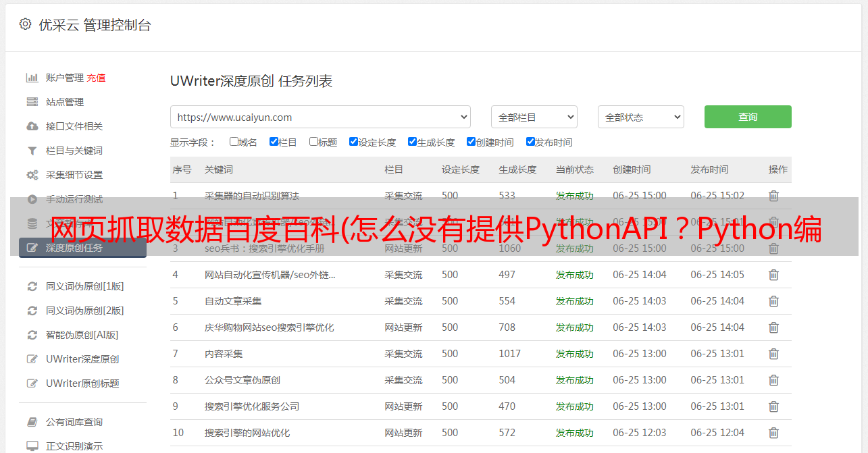
Task: Enable the 域名 field checkbox
Action: pos(234,142)
